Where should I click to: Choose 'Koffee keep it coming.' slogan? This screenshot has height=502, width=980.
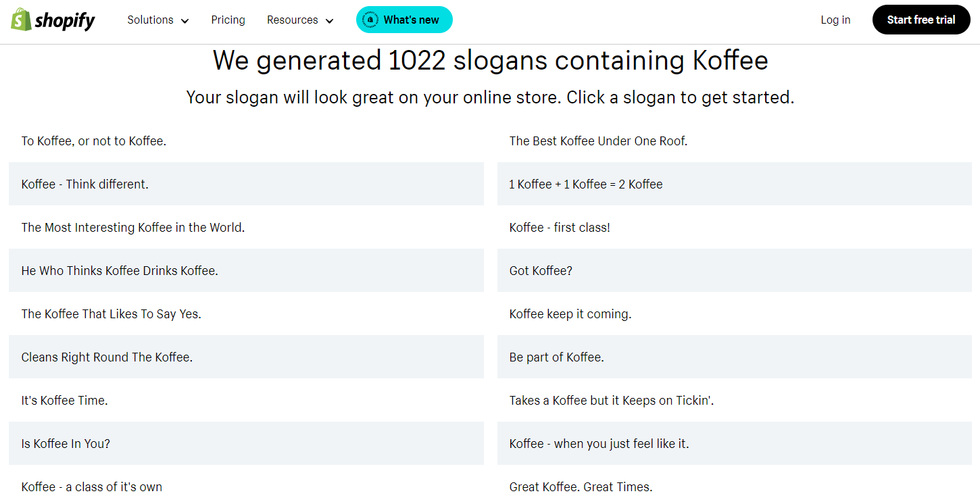click(x=570, y=314)
